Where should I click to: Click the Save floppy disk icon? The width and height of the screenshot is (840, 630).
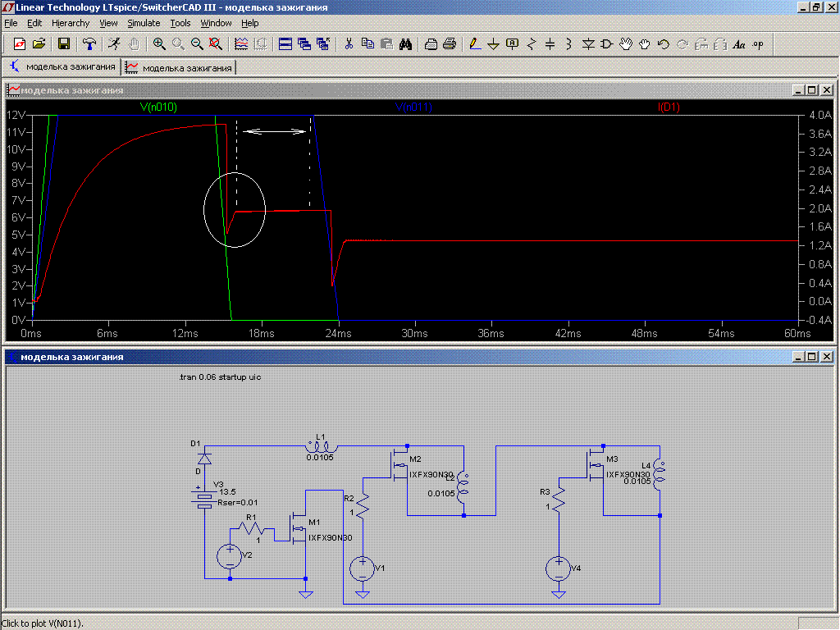click(x=63, y=43)
